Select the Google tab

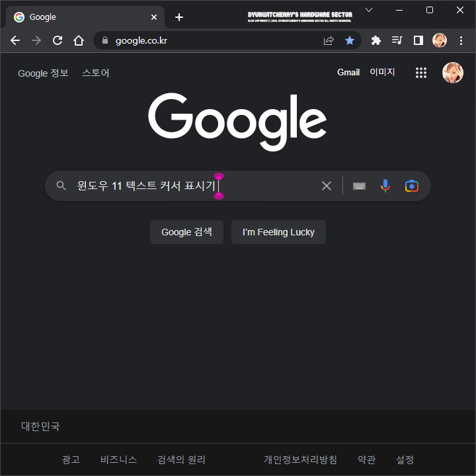tap(85, 17)
